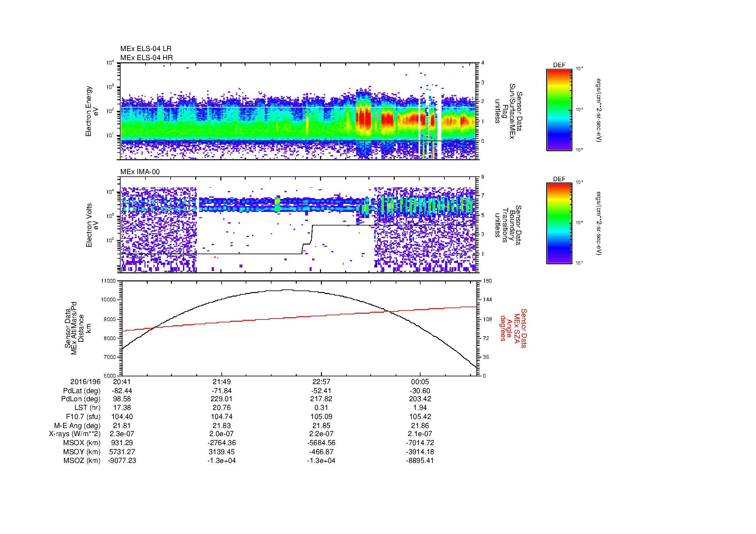The image size is (756, 534).
Task: Click the 'MSOY (km)' row label
Action: pyautogui.click(x=82, y=452)
